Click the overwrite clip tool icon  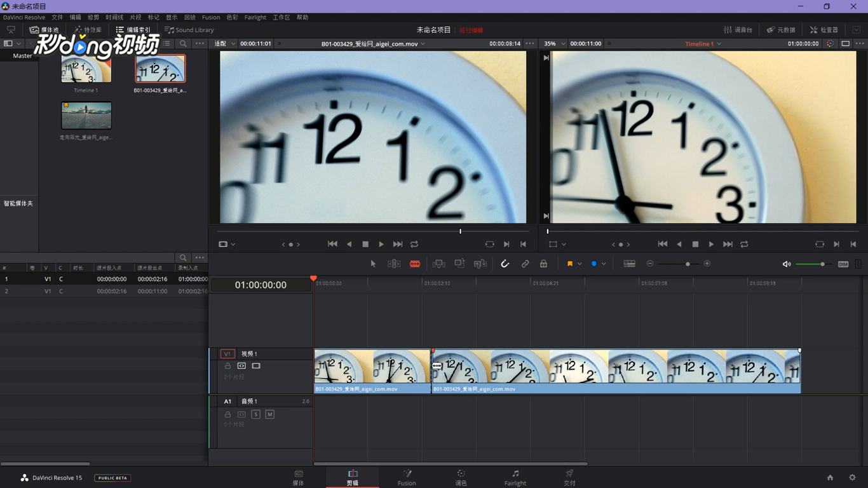[459, 264]
